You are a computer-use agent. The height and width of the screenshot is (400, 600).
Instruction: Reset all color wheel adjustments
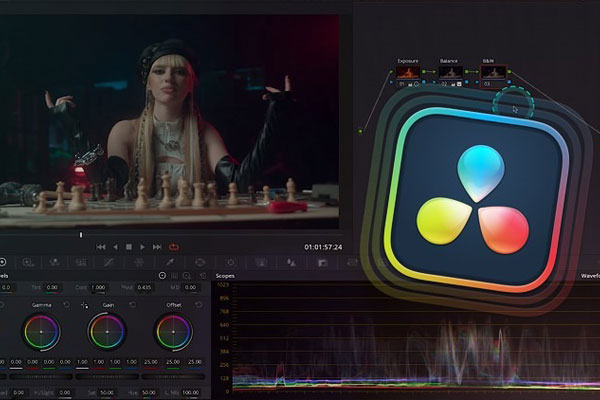[203, 276]
